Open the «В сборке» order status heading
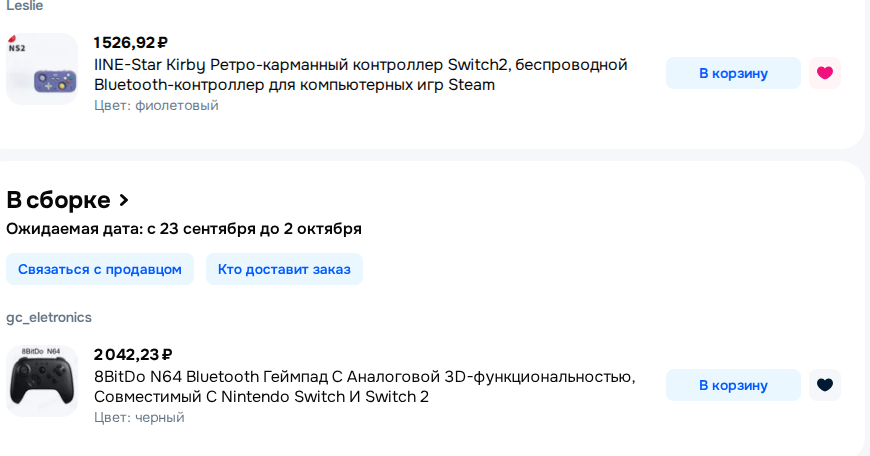 tap(58, 200)
